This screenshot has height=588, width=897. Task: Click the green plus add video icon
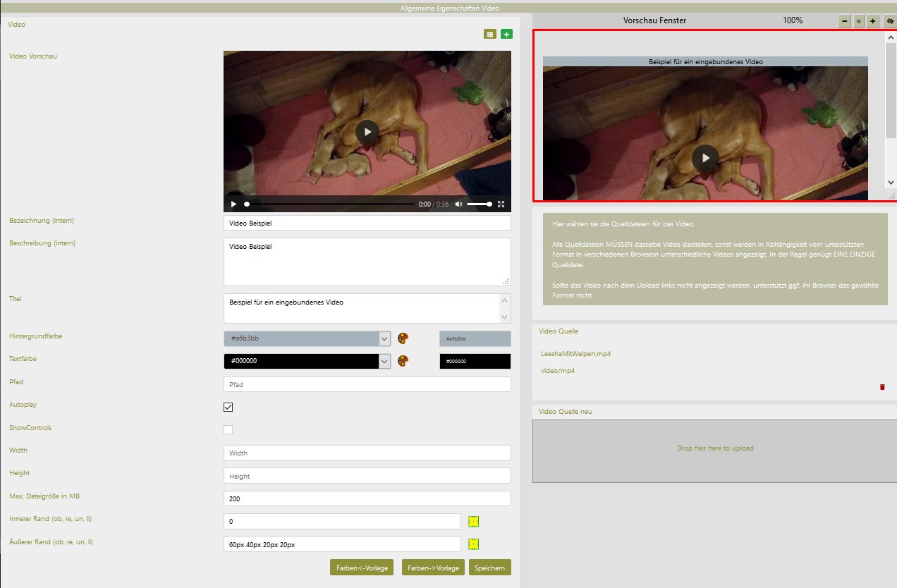click(506, 34)
